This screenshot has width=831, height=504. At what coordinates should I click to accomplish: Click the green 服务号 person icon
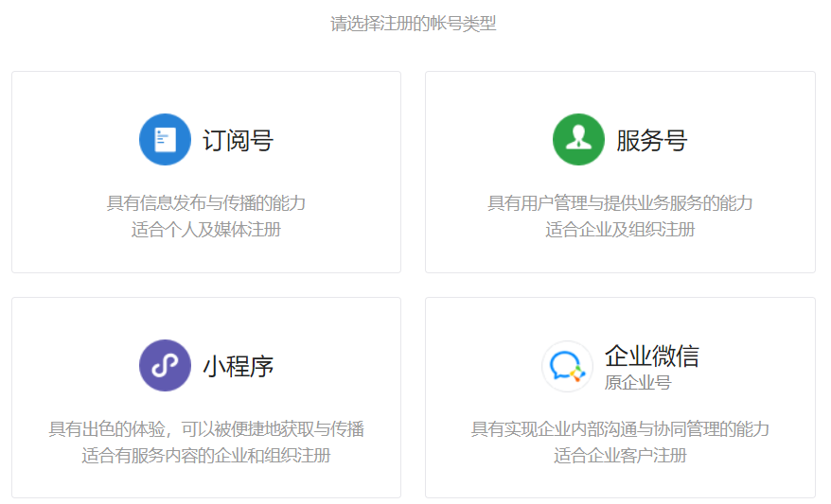[x=578, y=139]
